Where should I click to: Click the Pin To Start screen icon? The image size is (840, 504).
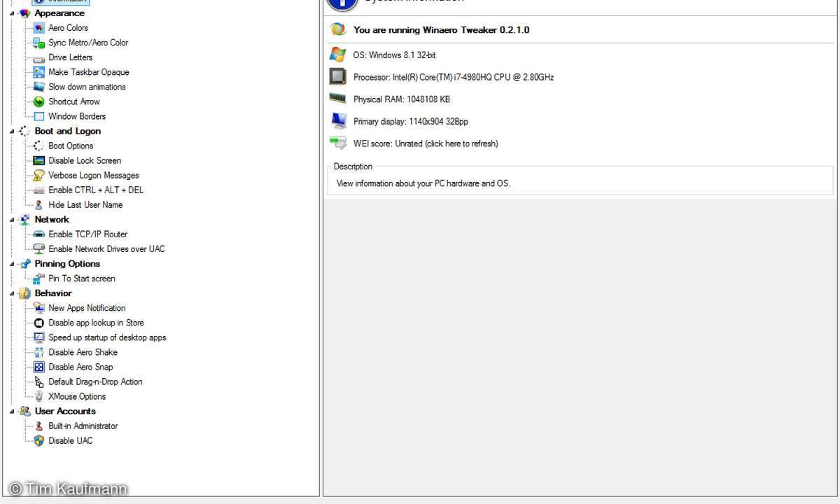[x=39, y=278]
